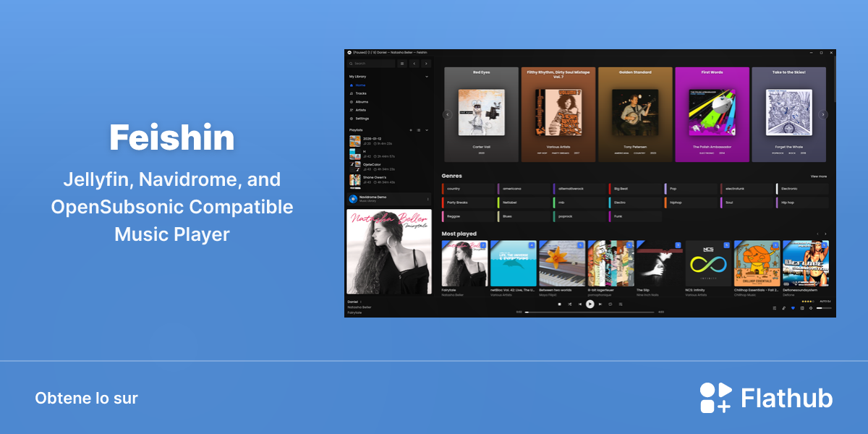Stop playback with the stop icon
868x434 pixels.
(559, 305)
